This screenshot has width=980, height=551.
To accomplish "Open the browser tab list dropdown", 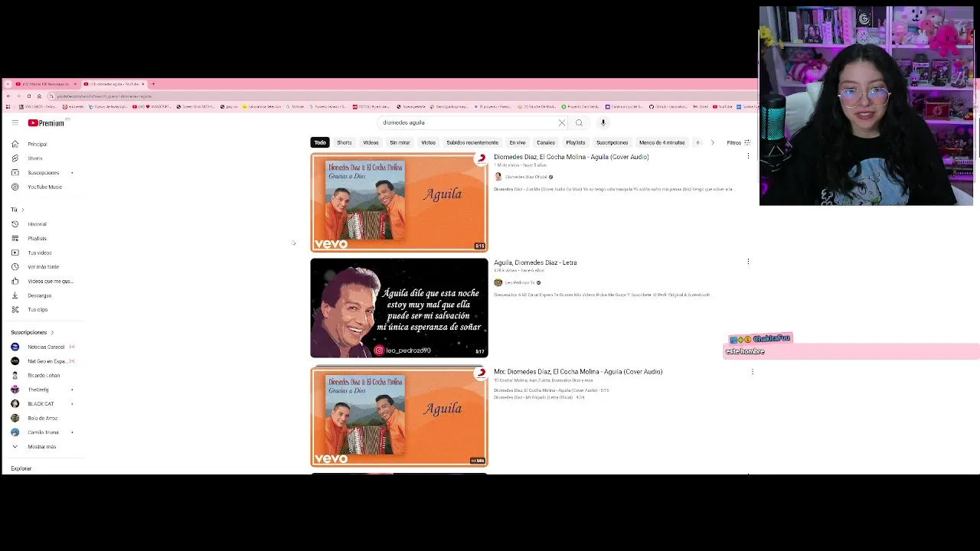I will 8,83.
